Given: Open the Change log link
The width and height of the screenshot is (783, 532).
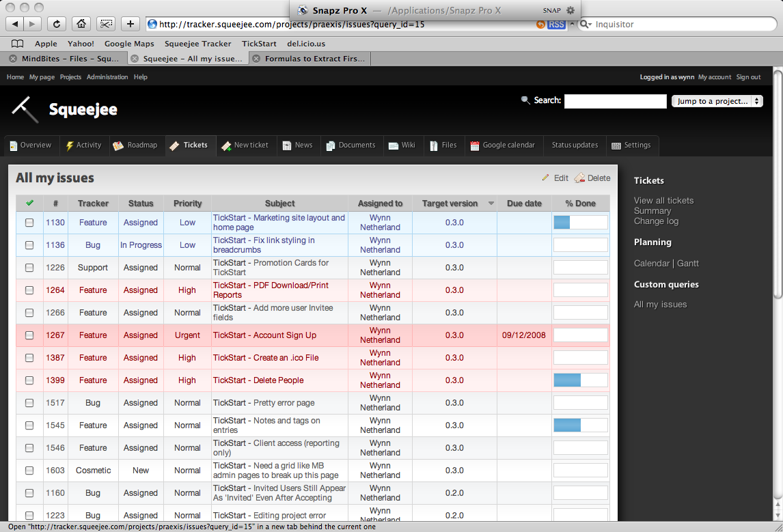Looking at the screenshot, I should (656, 221).
